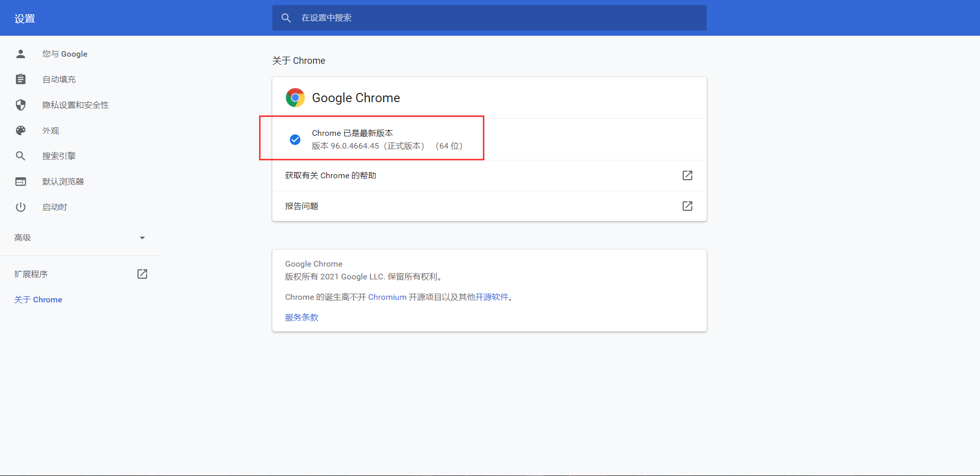Image resolution: width=980 pixels, height=476 pixels.
Task: Click the magnifier icon for 搜索引擎
Action: pyautogui.click(x=20, y=156)
